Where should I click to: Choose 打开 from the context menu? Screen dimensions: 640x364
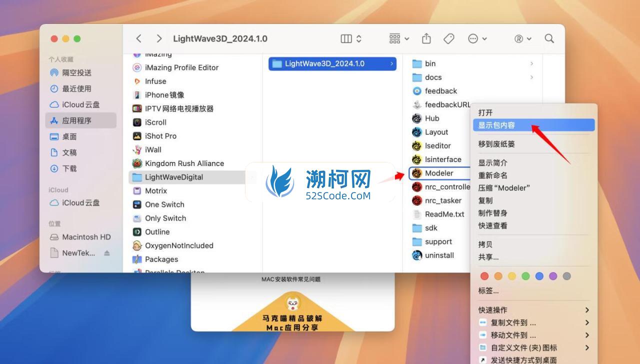point(533,112)
